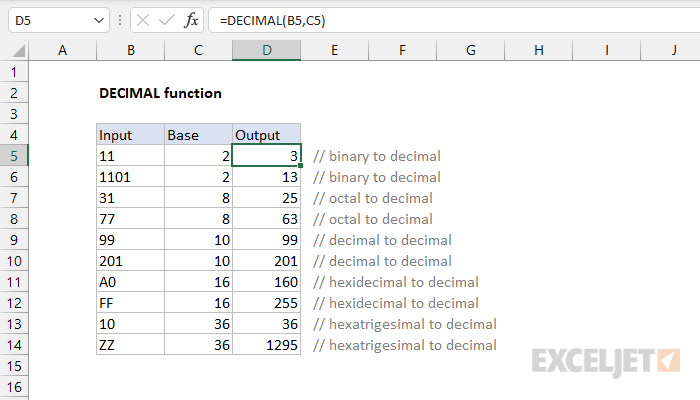Select column J header
Screen dimensions: 700x400
tap(674, 50)
